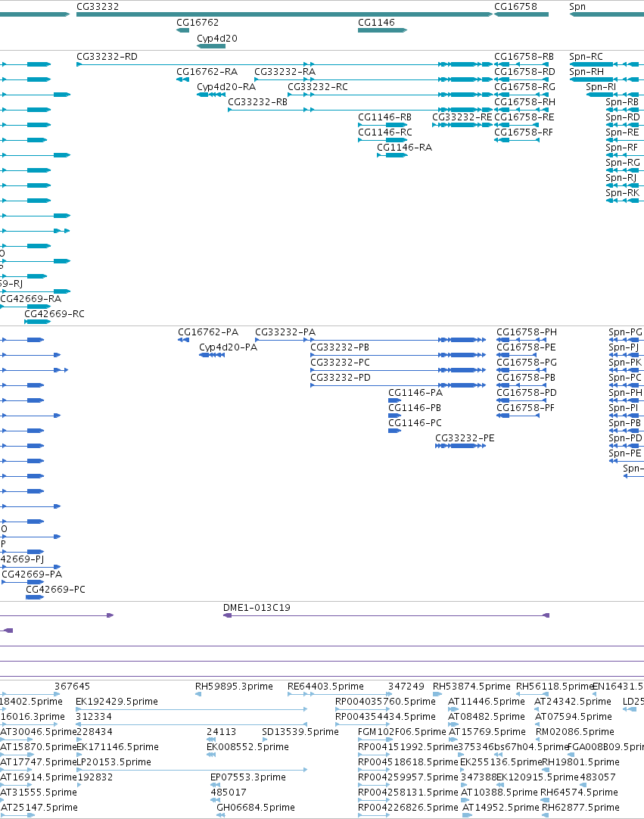Viewport: 644px width, 819px height.
Task: Select EST RE64403.5prime
Action: [325, 687]
